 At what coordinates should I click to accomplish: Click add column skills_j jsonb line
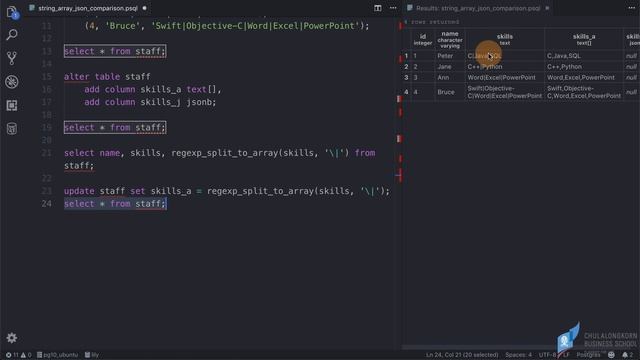tap(150, 102)
